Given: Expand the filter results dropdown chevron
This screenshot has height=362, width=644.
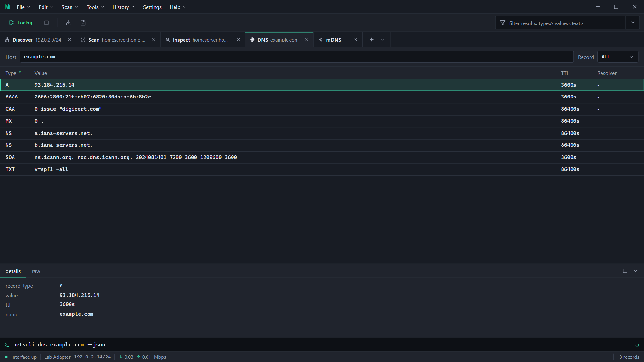Looking at the screenshot, I should click(x=633, y=23).
